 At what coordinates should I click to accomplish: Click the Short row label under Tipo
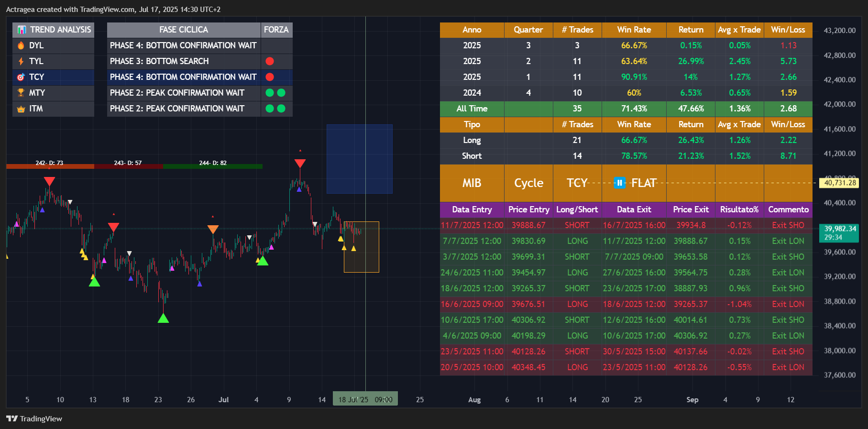(472, 156)
